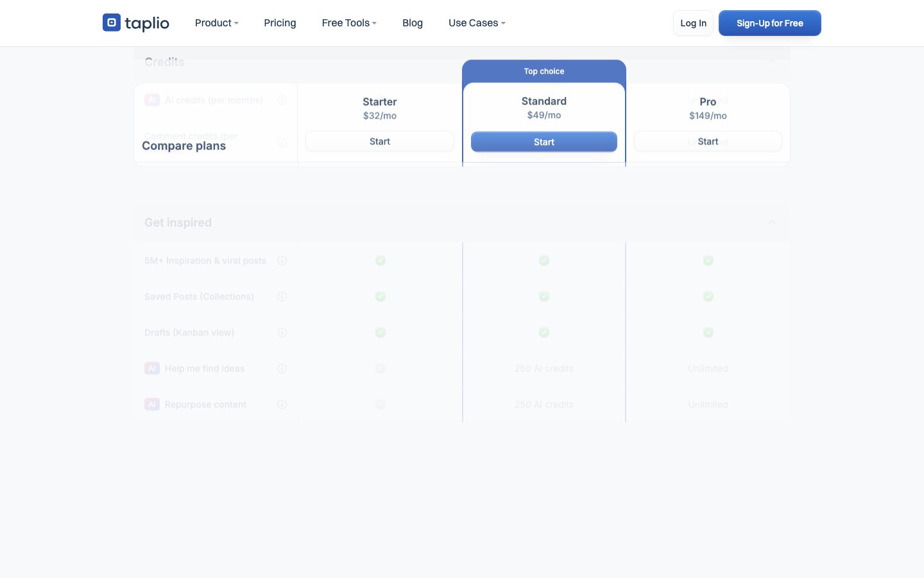Click info icon beside 5M+ Inspiration & viral posts
This screenshot has height=578, width=924.
pyautogui.click(x=282, y=261)
